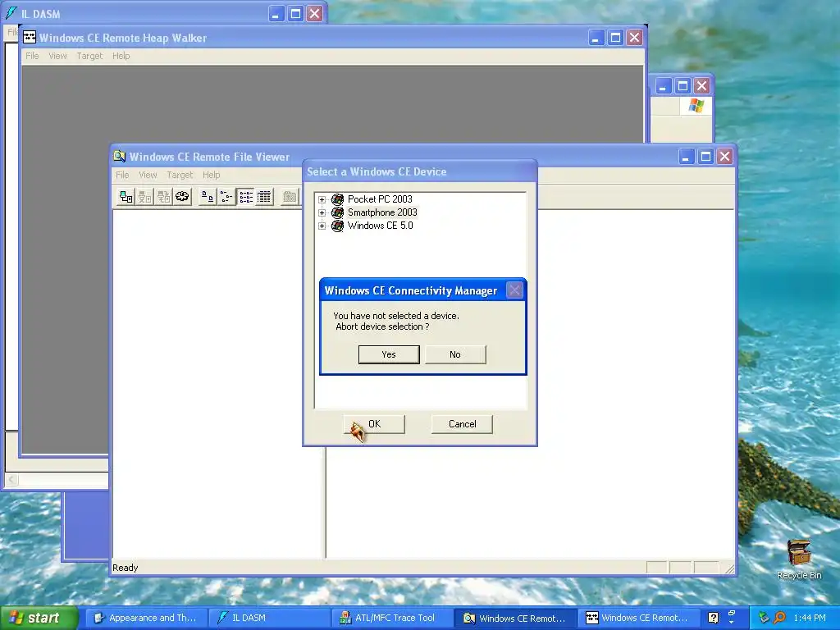
Task: Click Connect to Device toolbar icon
Action: point(126,197)
